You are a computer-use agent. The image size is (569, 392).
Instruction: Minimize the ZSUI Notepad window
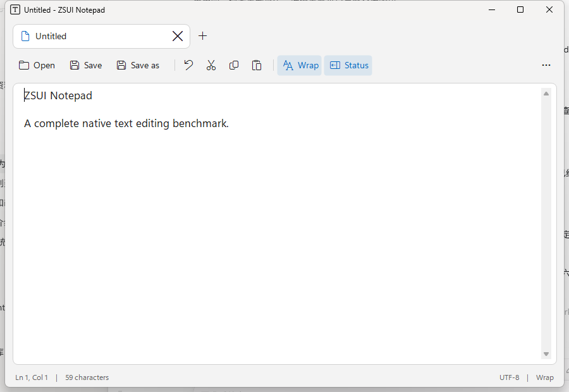pos(492,10)
